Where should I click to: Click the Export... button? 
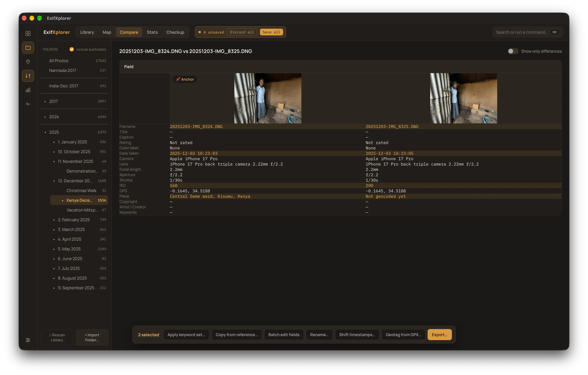439,335
